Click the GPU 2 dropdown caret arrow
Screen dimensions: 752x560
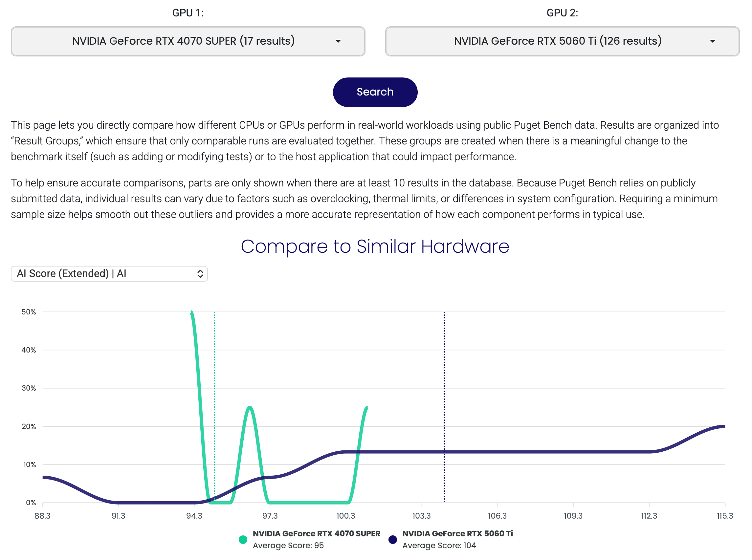tap(713, 41)
